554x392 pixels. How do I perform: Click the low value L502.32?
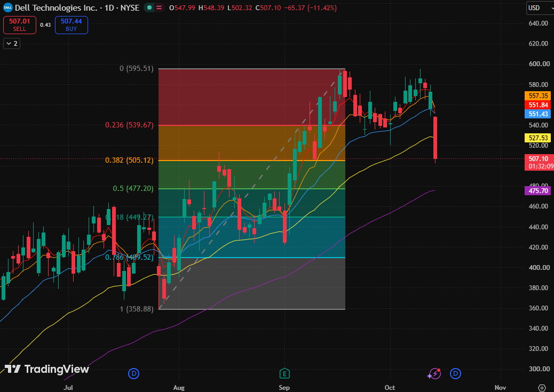(x=240, y=8)
